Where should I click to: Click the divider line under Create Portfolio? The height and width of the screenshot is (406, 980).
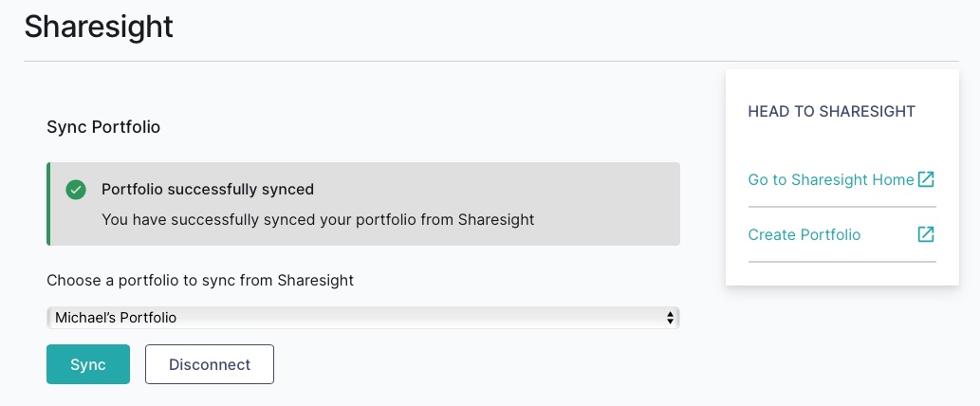click(841, 261)
